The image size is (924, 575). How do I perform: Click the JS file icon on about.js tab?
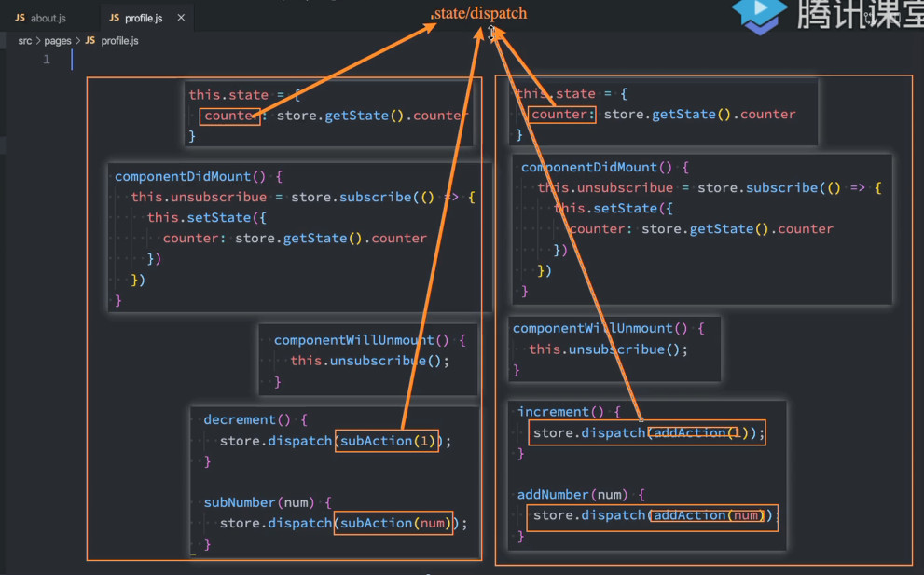click(20, 18)
